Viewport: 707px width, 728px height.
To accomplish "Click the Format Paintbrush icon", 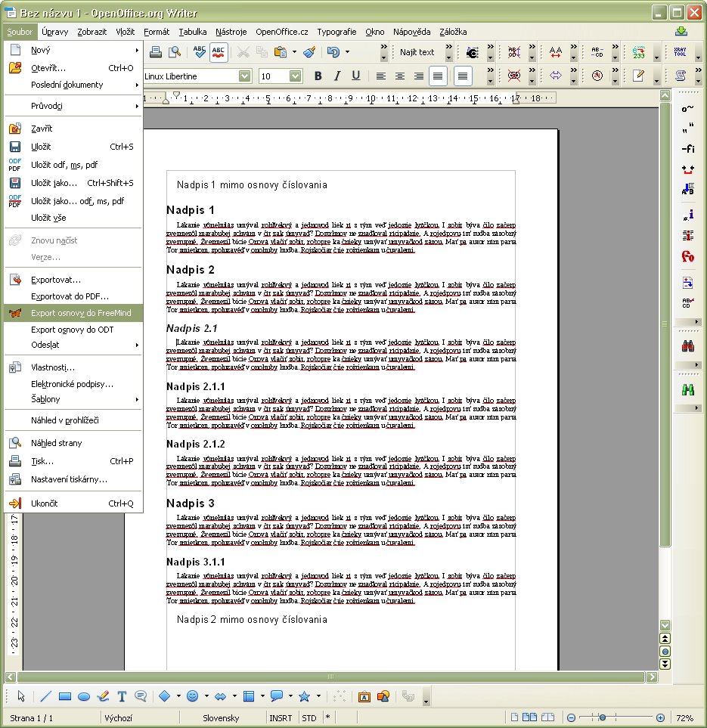I will (x=310, y=52).
